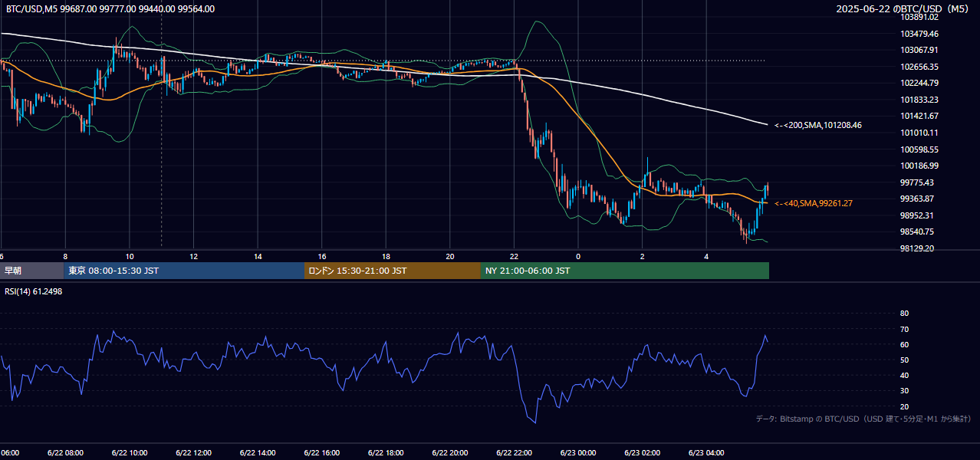
Task: Click the 東京 08:00-15:30 JST session bar
Action: (x=184, y=271)
